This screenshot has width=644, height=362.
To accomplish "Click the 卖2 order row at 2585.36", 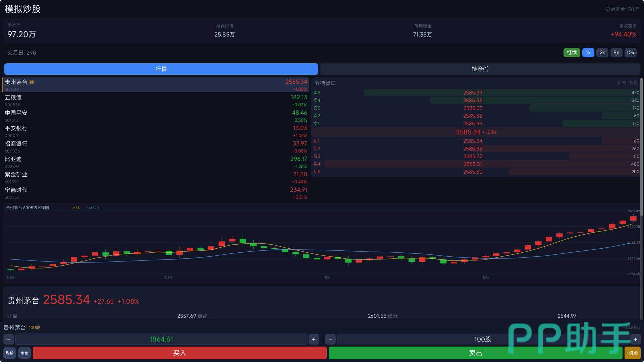I will 476,116.
